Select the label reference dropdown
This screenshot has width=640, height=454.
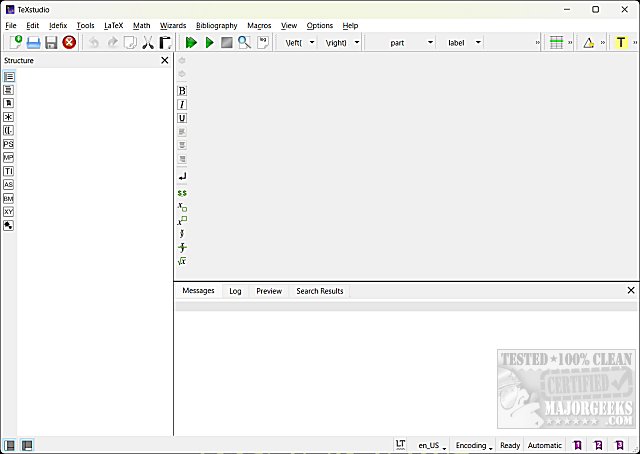pyautogui.click(x=462, y=42)
